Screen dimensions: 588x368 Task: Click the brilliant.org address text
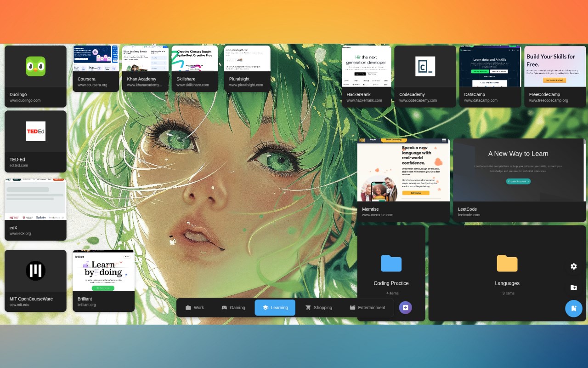tap(87, 305)
